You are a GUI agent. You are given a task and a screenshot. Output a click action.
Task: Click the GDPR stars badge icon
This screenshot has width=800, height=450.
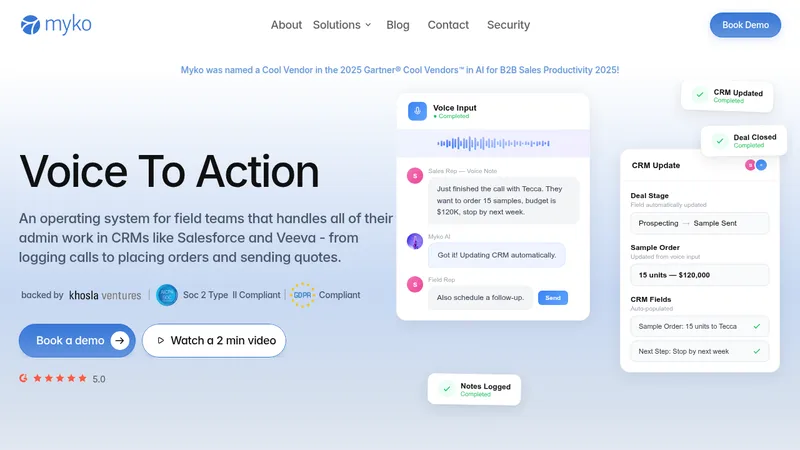[302, 295]
